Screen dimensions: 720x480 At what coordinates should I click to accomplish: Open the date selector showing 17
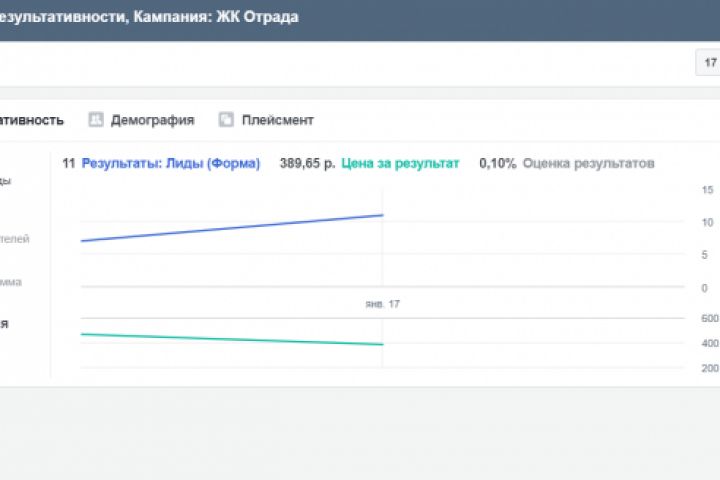(708, 63)
